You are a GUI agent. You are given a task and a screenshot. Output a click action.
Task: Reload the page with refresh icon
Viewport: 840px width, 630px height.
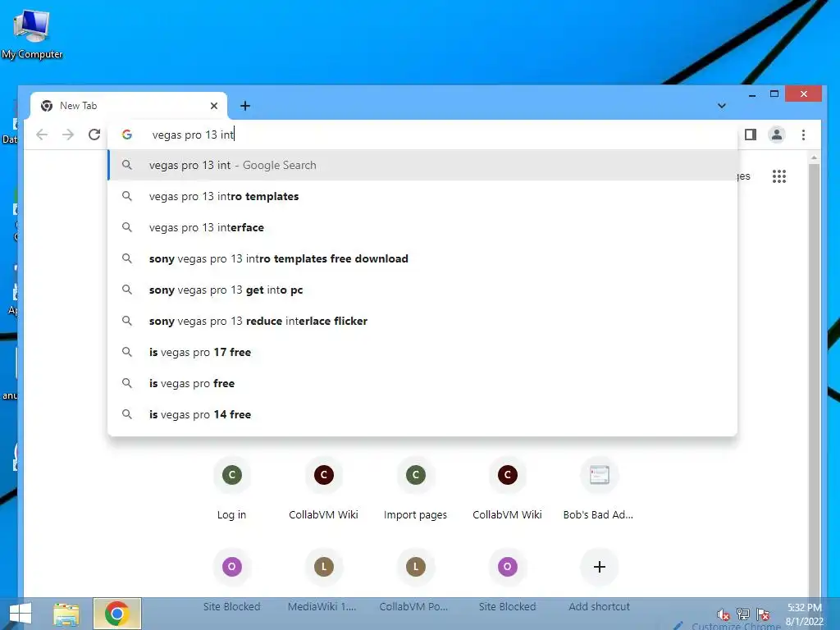tap(94, 135)
